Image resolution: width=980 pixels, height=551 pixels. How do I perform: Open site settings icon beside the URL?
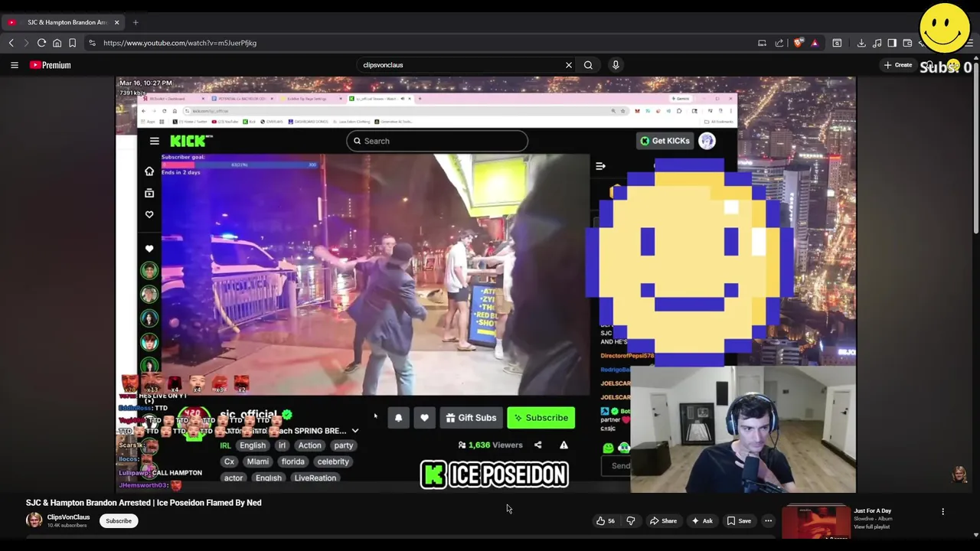[92, 43]
